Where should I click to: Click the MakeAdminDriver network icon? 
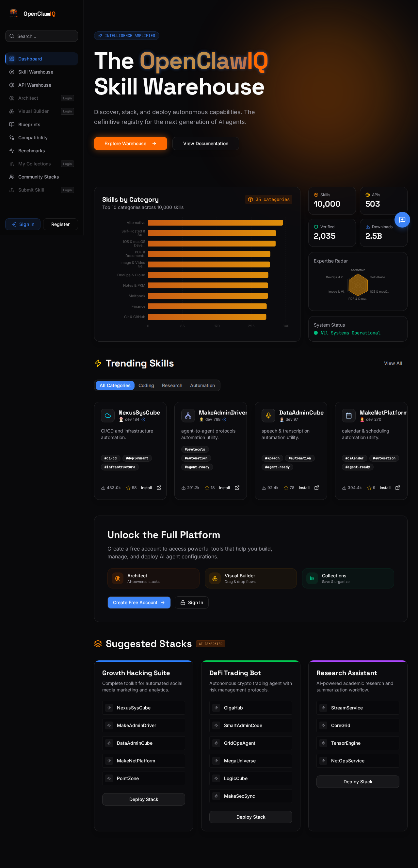[x=188, y=416]
